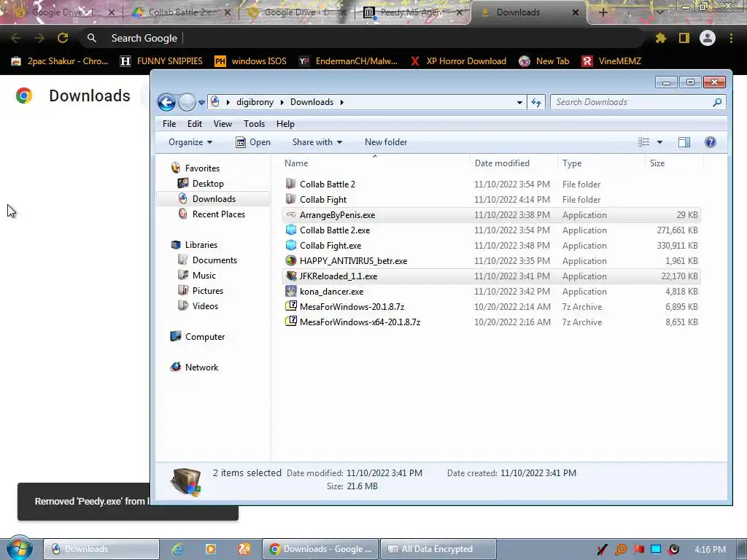This screenshot has width=747, height=560.
Task: Open the address bar history dropdown
Action: click(519, 102)
